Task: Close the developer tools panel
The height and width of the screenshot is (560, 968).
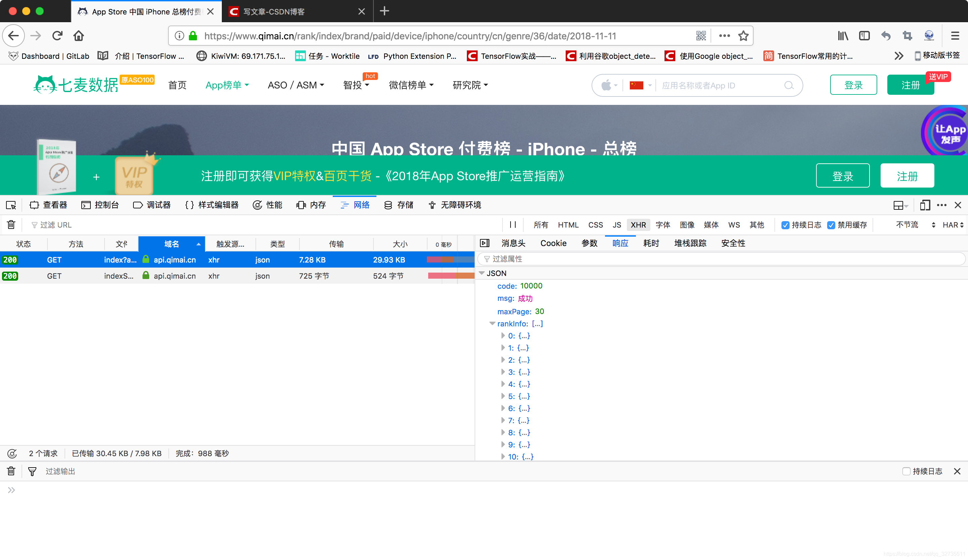Action: point(958,205)
